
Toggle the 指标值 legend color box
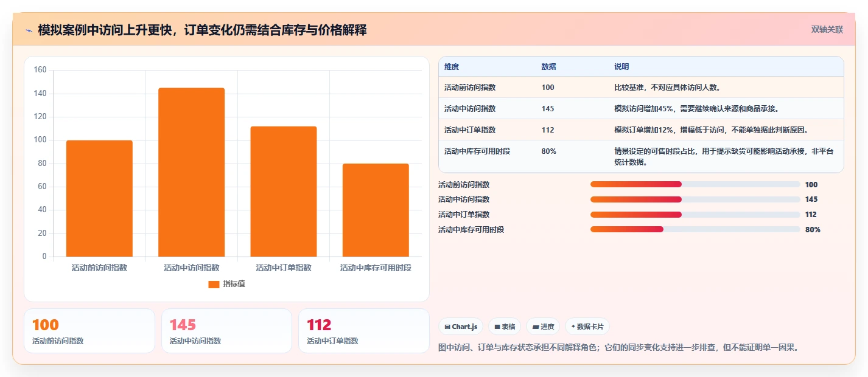pyautogui.click(x=214, y=284)
